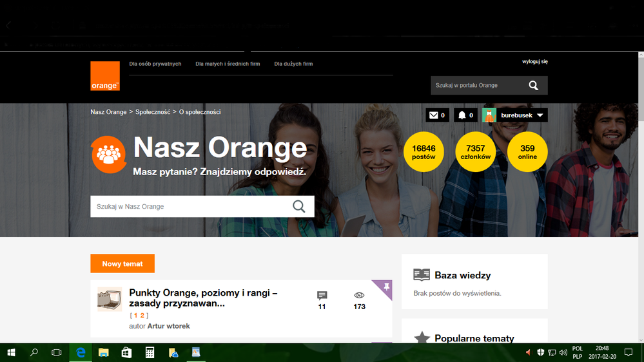Image resolution: width=644 pixels, height=362 pixels.
Task: Expand the burebusek user dropdown arrow
Action: [540, 115]
